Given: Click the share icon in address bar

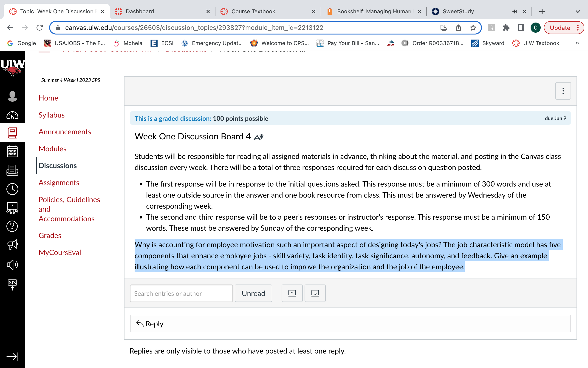Looking at the screenshot, I should tap(458, 28).
